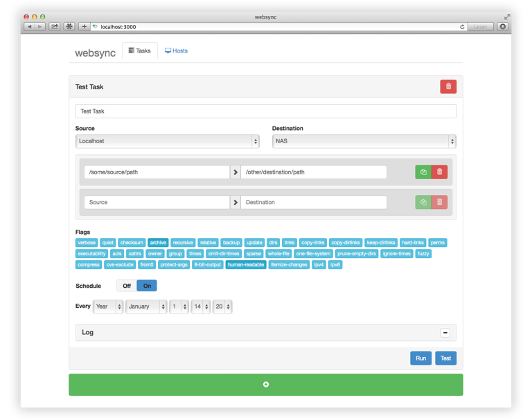Click the browser extension puzzle button
This screenshot has height=420, width=532.
[x=69, y=26]
